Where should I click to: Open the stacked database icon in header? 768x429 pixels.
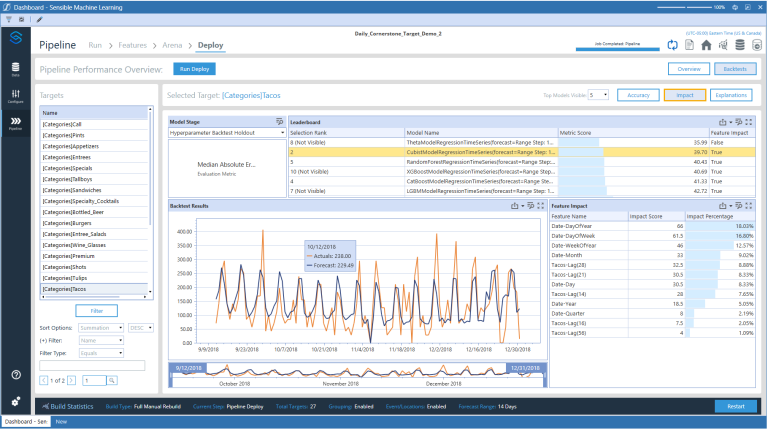pyautogui.click(x=740, y=45)
